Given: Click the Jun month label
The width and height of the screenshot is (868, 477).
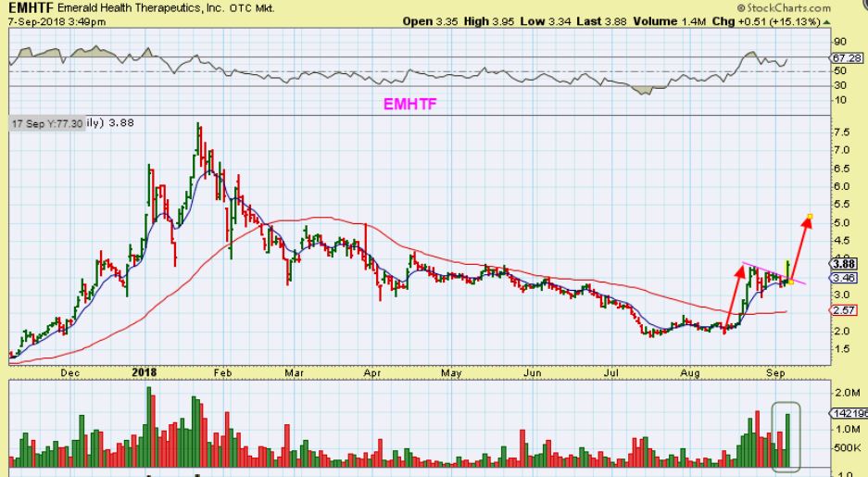Looking at the screenshot, I should pyautogui.click(x=532, y=373).
